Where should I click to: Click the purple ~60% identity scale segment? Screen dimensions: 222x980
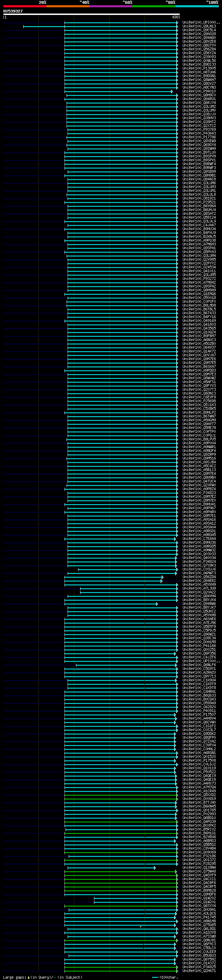pos(111,6)
